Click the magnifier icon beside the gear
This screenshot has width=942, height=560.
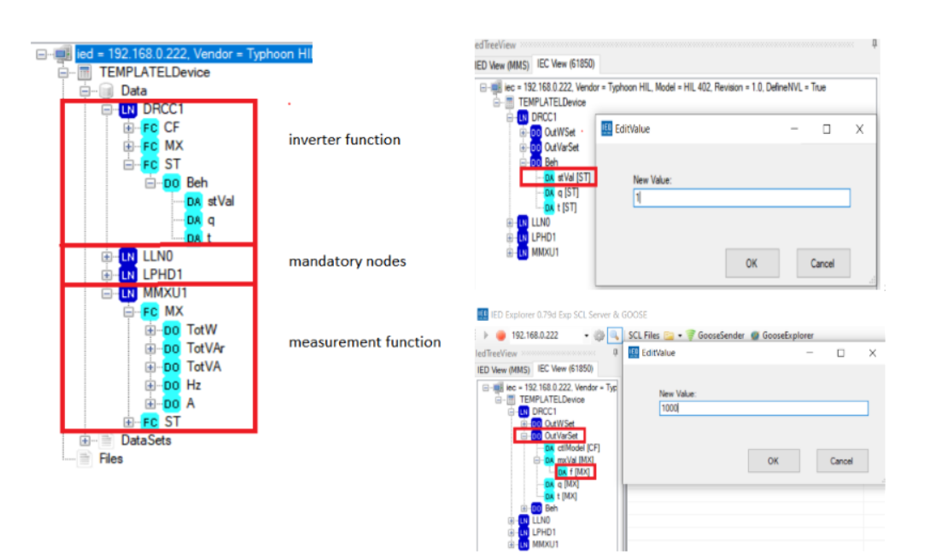(x=613, y=335)
